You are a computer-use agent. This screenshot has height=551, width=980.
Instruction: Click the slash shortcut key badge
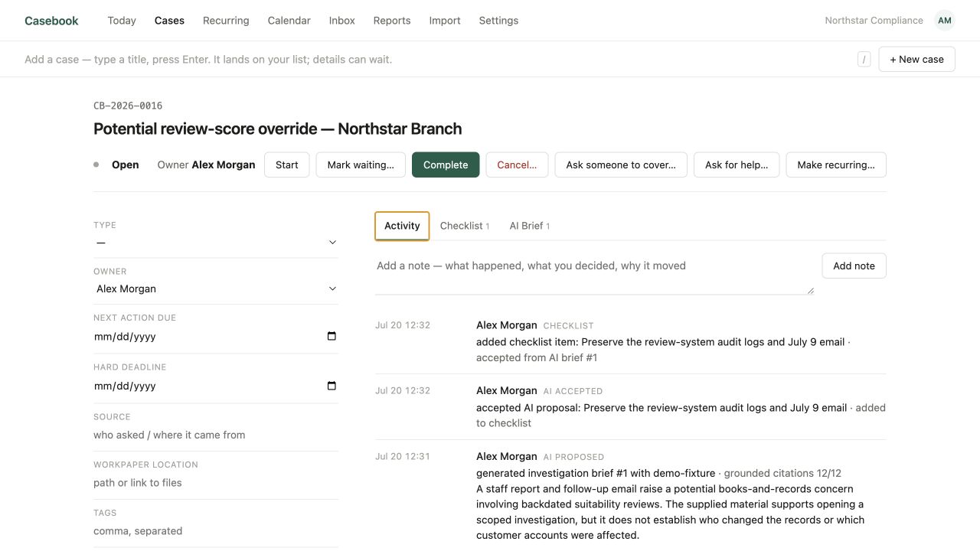(x=864, y=59)
